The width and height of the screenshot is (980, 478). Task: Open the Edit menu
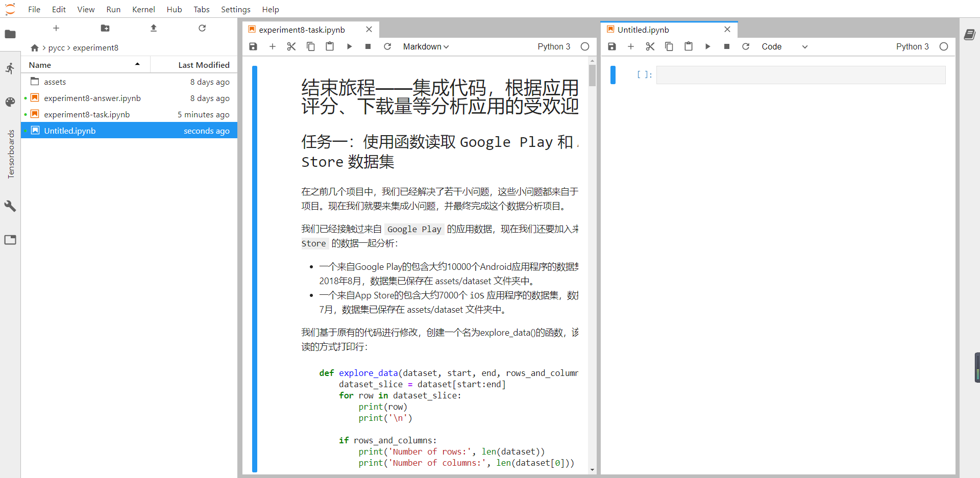(59, 9)
